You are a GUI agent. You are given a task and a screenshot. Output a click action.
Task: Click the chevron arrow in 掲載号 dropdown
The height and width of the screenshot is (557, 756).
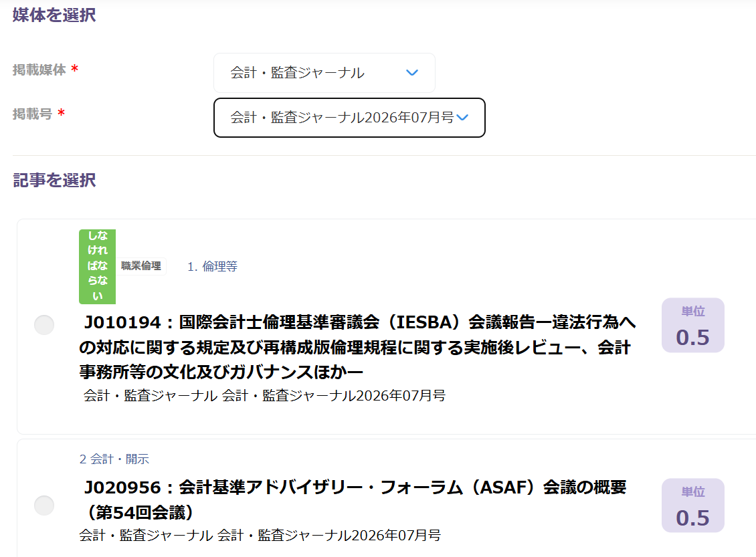462,118
